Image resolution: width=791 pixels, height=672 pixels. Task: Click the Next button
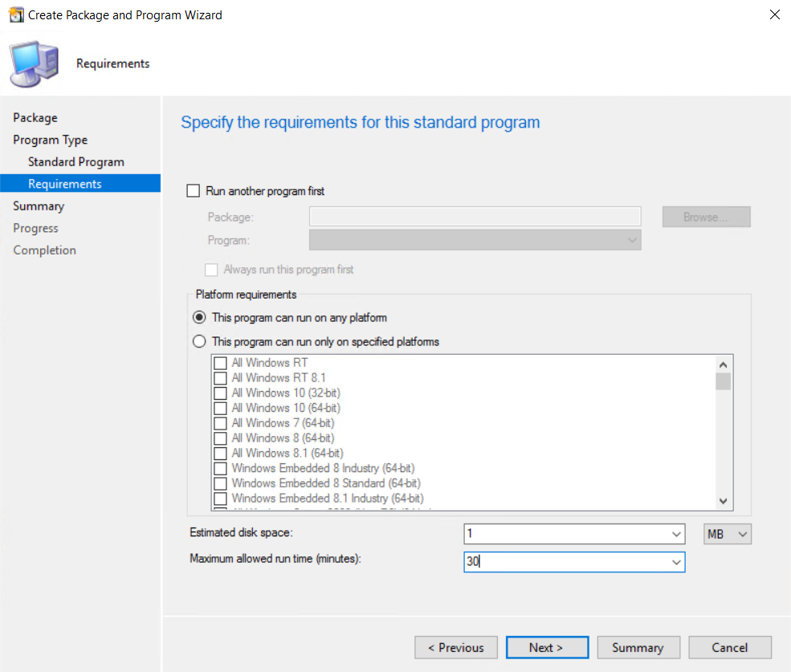pos(547,648)
